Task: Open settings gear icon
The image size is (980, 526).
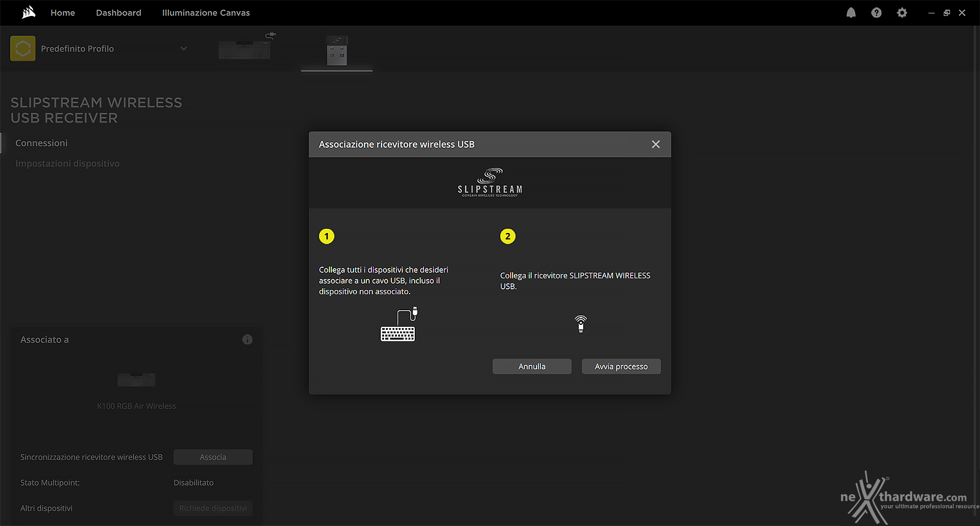Action: click(902, 13)
